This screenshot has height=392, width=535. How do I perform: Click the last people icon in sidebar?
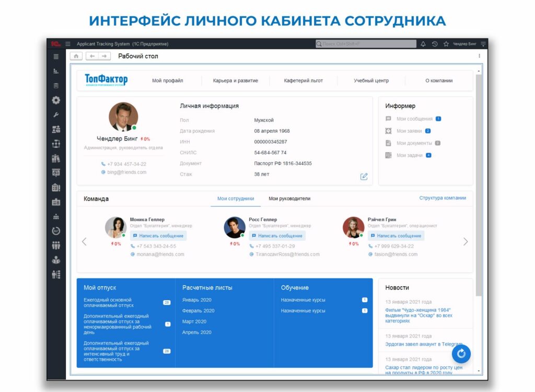click(x=56, y=274)
